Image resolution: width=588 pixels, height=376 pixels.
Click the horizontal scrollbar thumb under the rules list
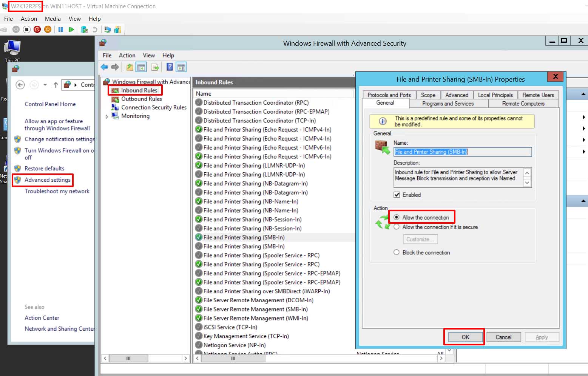(x=233, y=358)
